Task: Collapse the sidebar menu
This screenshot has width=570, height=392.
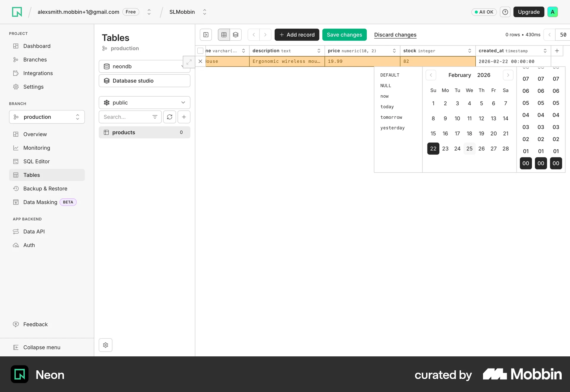Action: 47,347
